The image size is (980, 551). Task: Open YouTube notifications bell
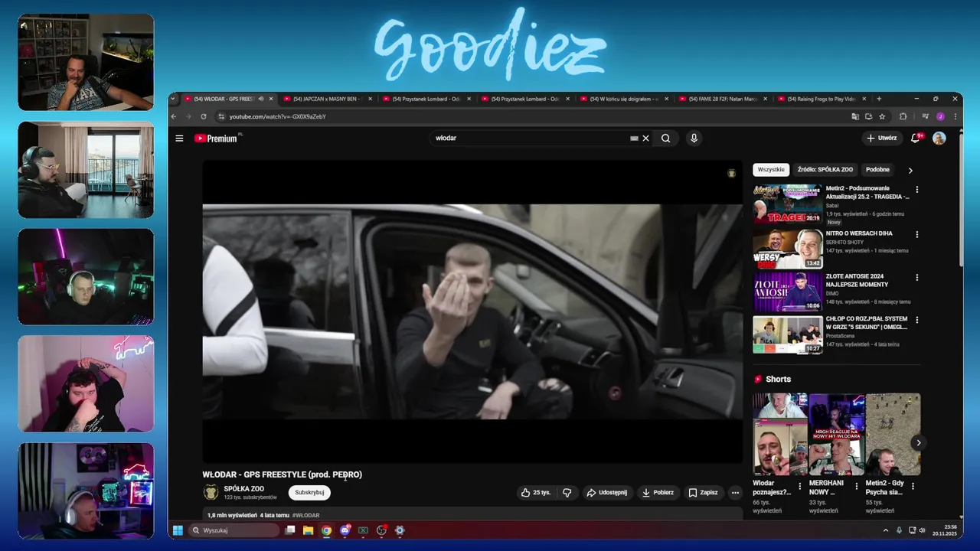(x=916, y=139)
